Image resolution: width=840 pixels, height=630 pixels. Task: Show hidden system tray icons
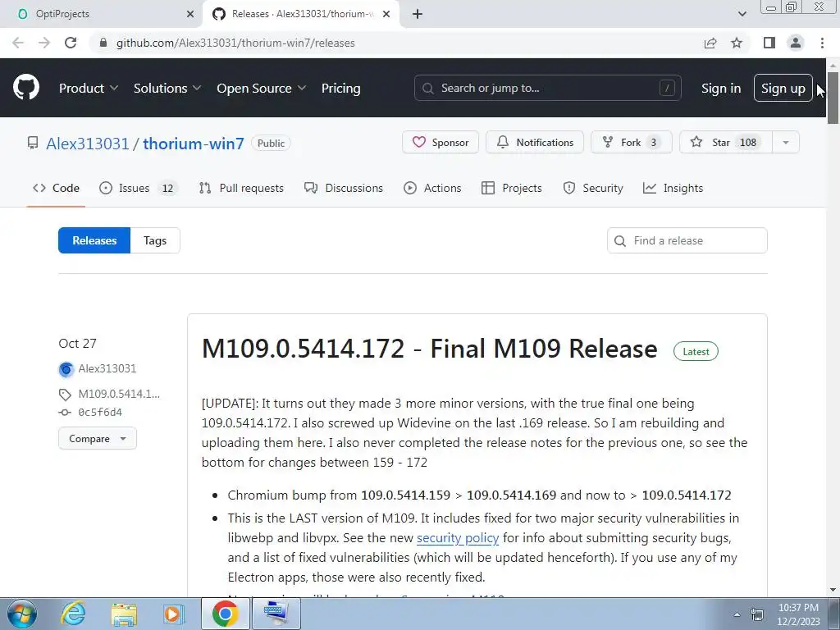pyautogui.click(x=737, y=614)
